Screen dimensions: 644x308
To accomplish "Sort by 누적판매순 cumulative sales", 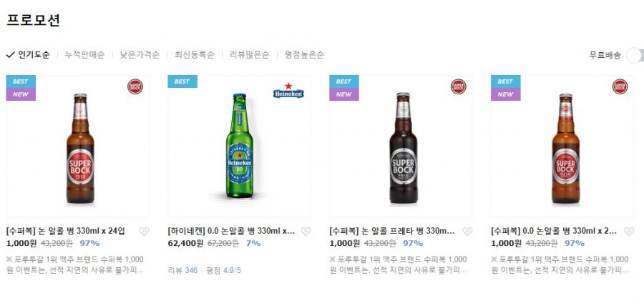I will click(84, 54).
